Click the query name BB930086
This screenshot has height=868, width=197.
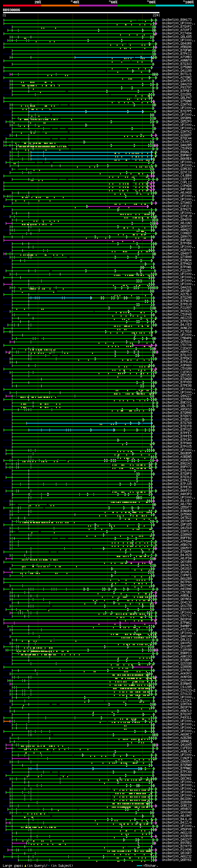point(11,10)
